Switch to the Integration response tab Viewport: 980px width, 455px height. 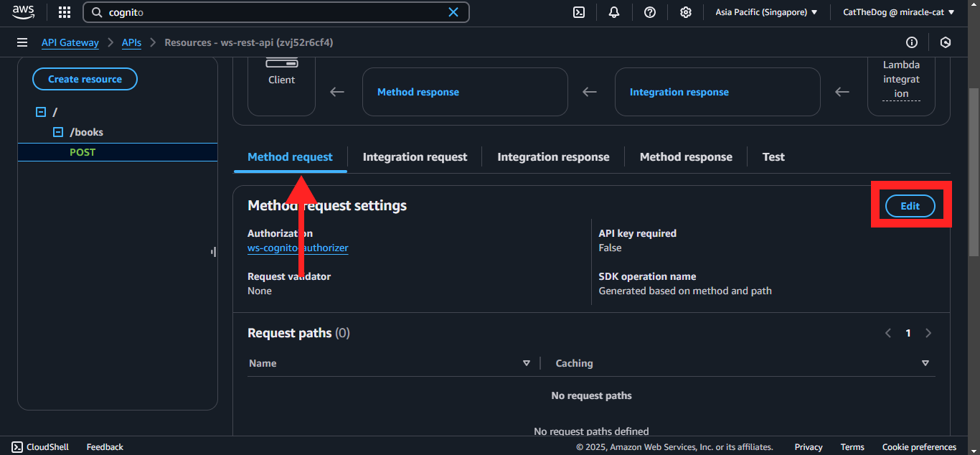(553, 156)
